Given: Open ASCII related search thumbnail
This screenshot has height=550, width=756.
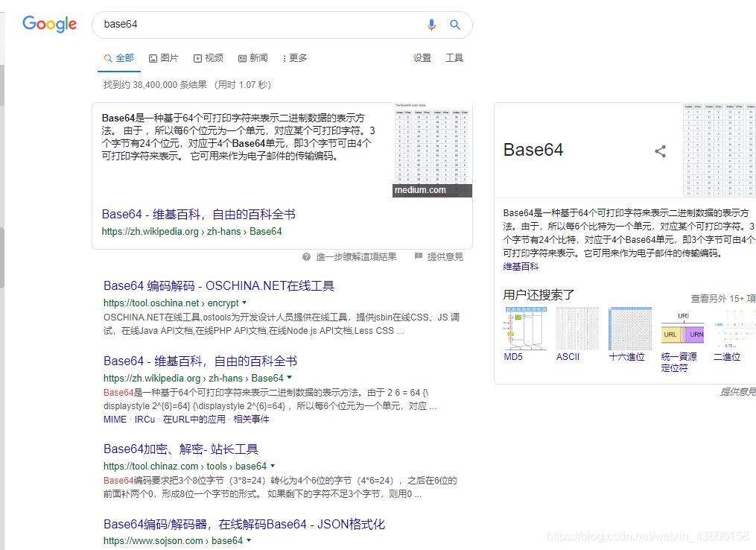Looking at the screenshot, I should coord(577,329).
